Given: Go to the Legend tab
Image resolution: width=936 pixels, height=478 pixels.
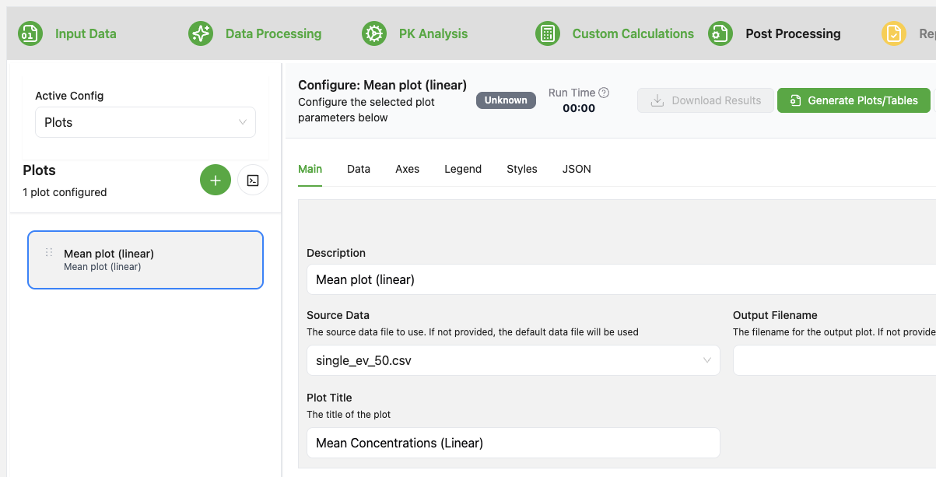Looking at the screenshot, I should pos(463,169).
